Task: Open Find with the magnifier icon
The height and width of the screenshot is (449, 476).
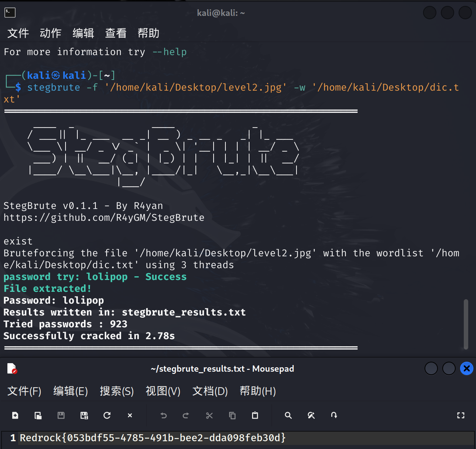Action: pyautogui.click(x=288, y=415)
